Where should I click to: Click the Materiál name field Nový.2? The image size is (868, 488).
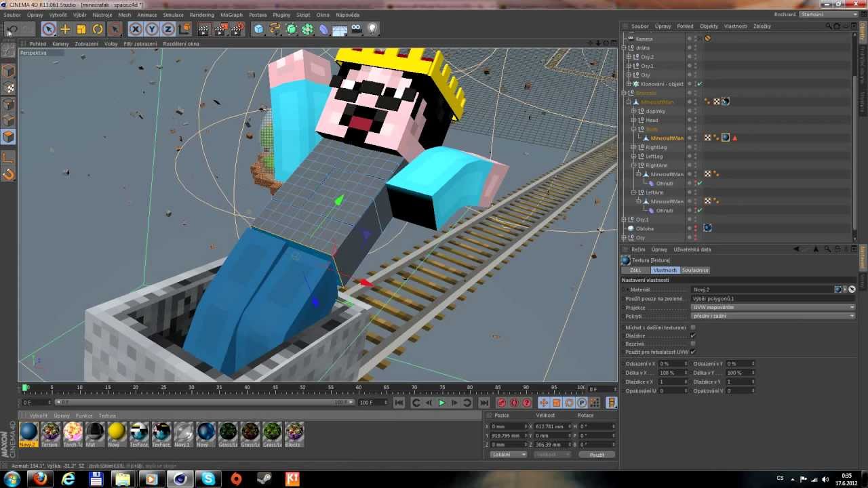[x=763, y=289]
